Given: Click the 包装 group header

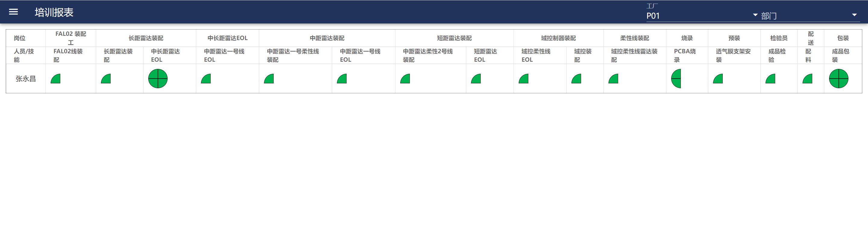Looking at the screenshot, I should [843, 38].
